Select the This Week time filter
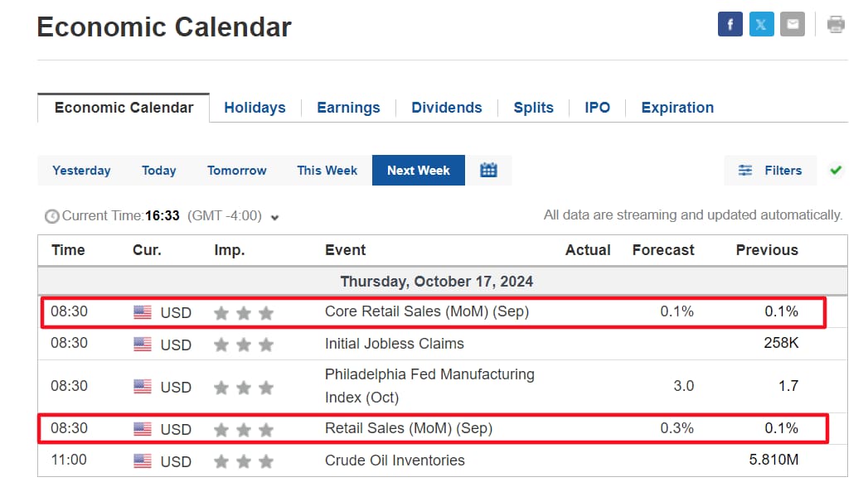Viewport: 868px width, 487px height. tap(327, 171)
